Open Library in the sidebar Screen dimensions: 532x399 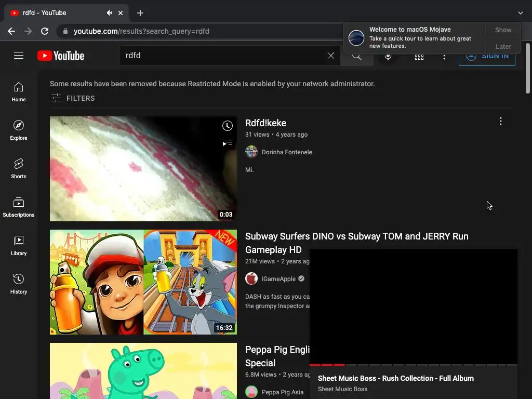(x=19, y=245)
